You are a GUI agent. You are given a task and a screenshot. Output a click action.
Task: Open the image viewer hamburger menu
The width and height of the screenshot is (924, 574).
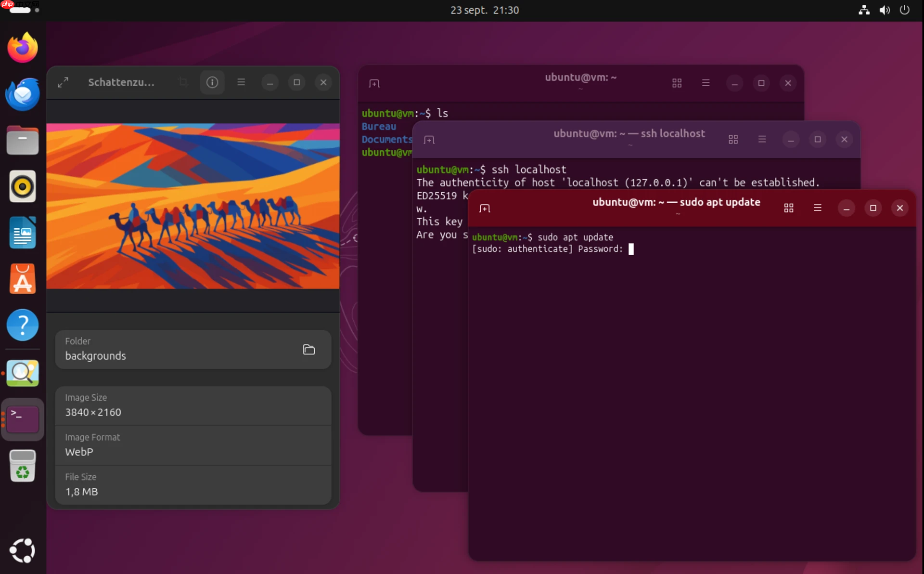pos(242,82)
